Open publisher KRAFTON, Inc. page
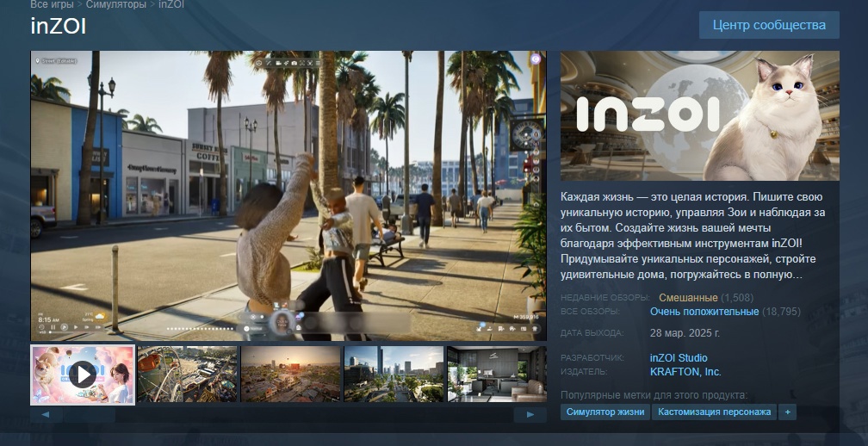The width and height of the screenshot is (868, 446). (x=685, y=372)
